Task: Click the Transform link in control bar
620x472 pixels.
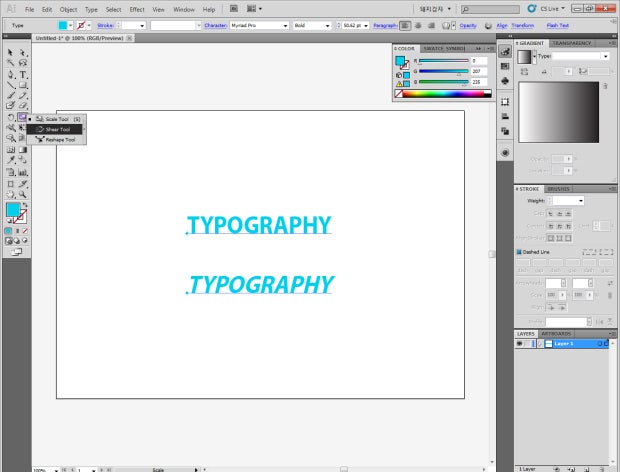Action: [522, 25]
